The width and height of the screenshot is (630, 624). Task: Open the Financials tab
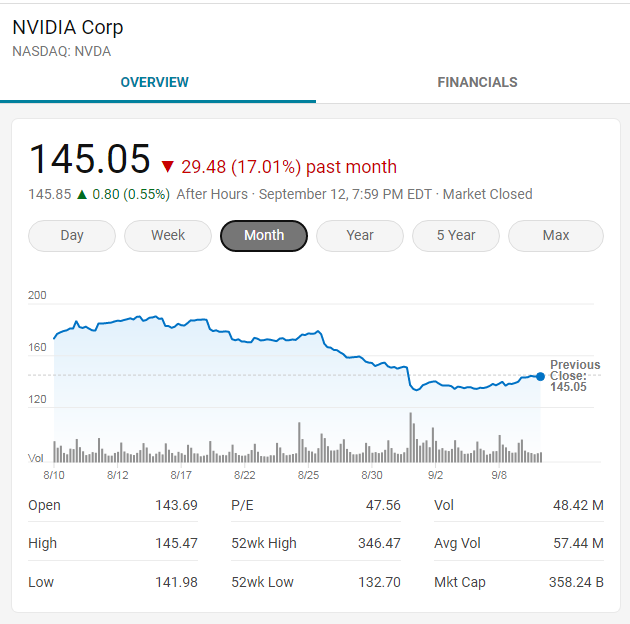(x=477, y=82)
